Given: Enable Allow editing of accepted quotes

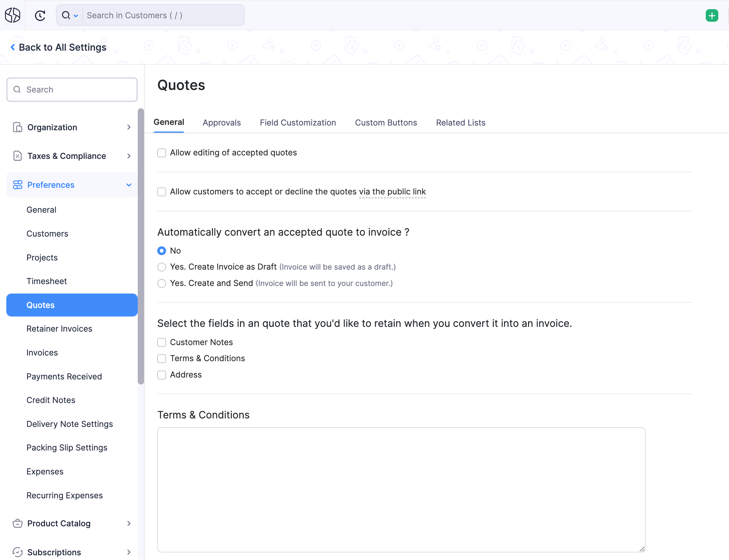Looking at the screenshot, I should click(162, 152).
